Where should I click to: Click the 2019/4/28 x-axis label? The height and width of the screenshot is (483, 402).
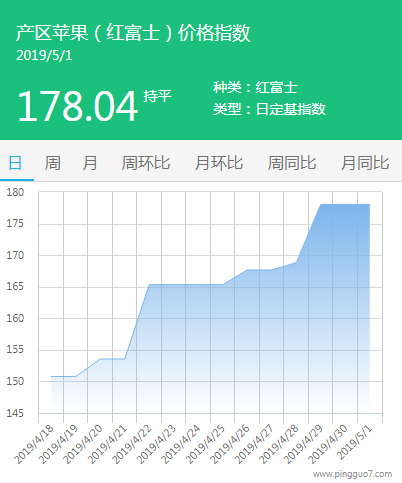(279, 444)
